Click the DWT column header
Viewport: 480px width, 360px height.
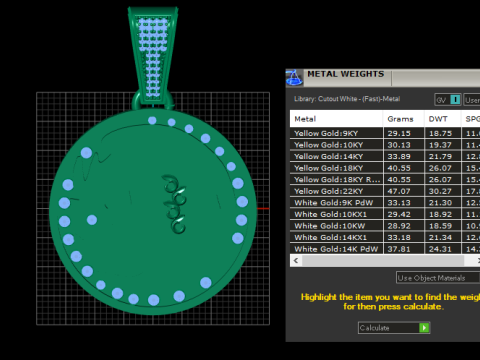[443, 119]
